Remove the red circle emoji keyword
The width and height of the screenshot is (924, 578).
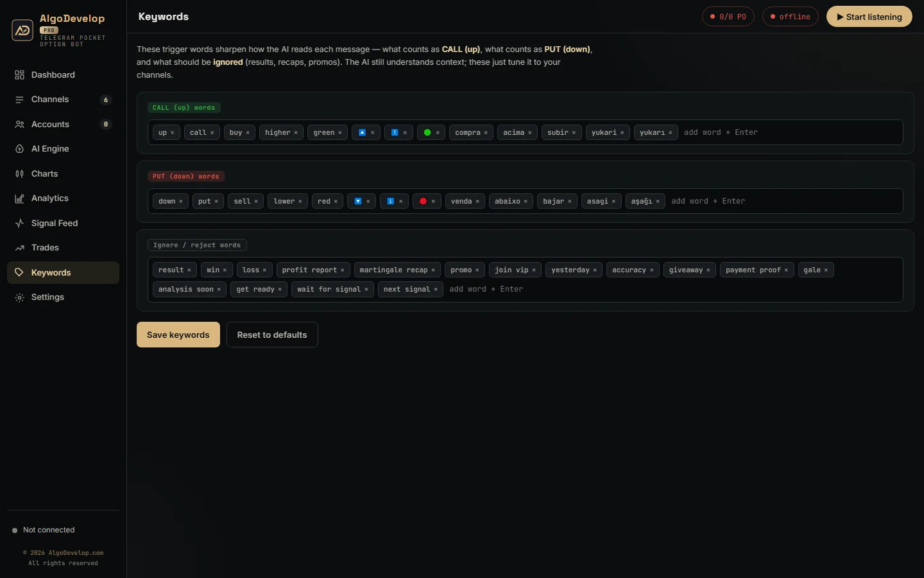[x=433, y=202]
